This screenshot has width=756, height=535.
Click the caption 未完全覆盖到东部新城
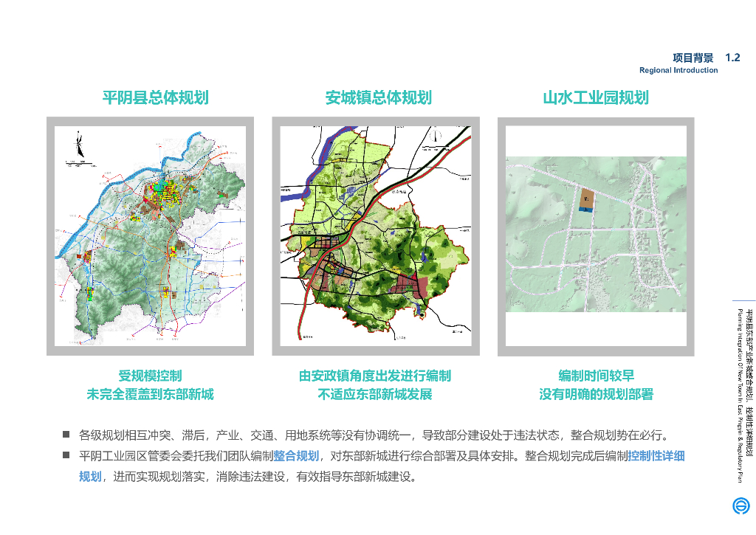(150, 394)
